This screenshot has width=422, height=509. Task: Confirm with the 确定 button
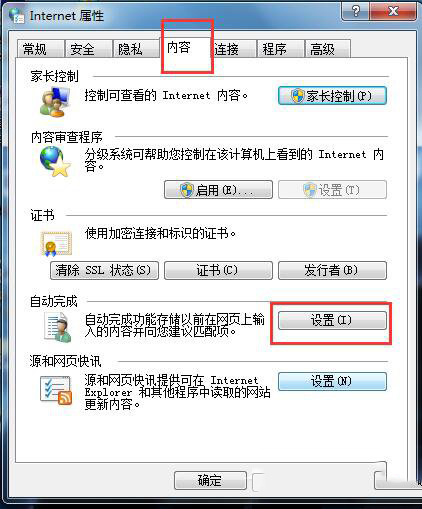[x=210, y=481]
